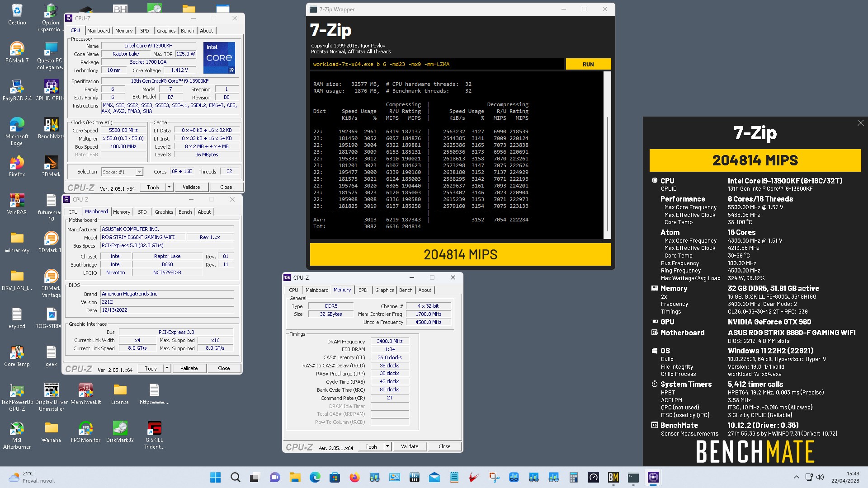Open the winrar key folder
The height and width of the screenshot is (488, 868).
coord(17,242)
